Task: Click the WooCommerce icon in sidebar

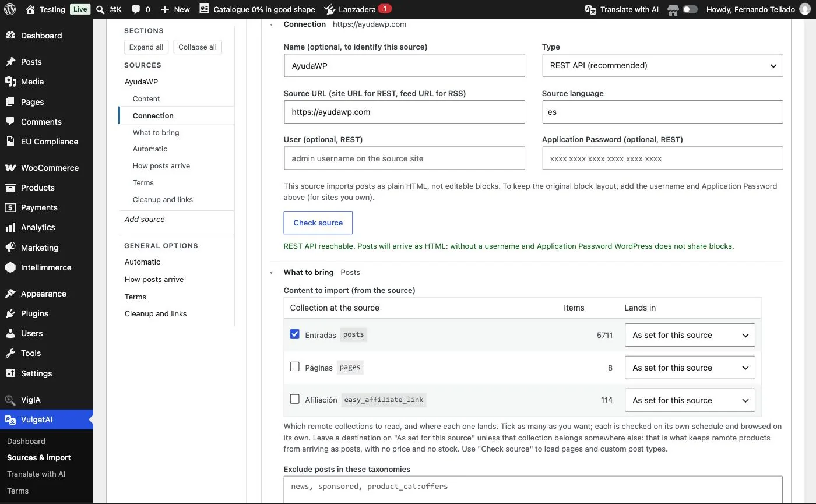Action: [x=10, y=168]
